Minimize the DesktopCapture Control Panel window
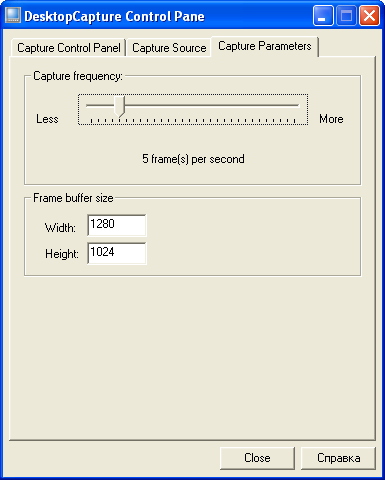 pos(323,15)
